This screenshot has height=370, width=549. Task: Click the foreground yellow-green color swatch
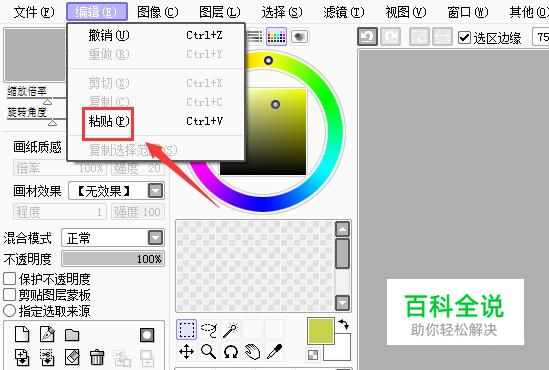tap(321, 331)
